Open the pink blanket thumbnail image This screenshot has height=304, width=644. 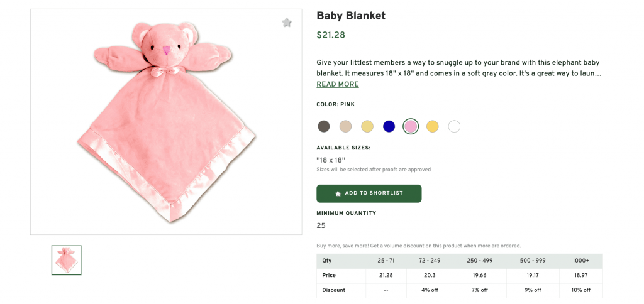point(67,260)
